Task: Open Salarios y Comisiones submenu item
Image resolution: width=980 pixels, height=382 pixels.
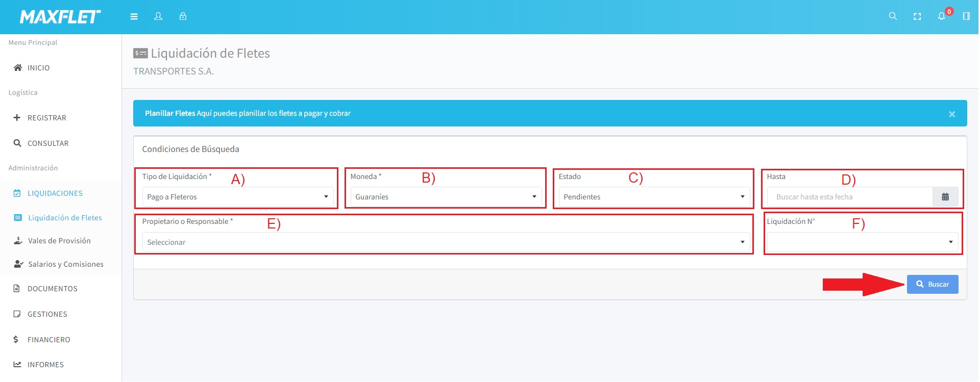Action: [66, 264]
